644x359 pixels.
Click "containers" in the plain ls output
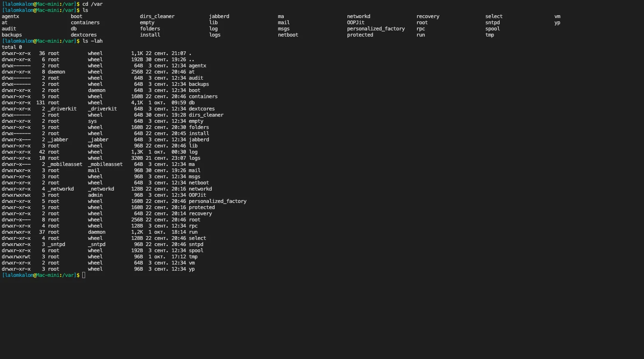85,23
